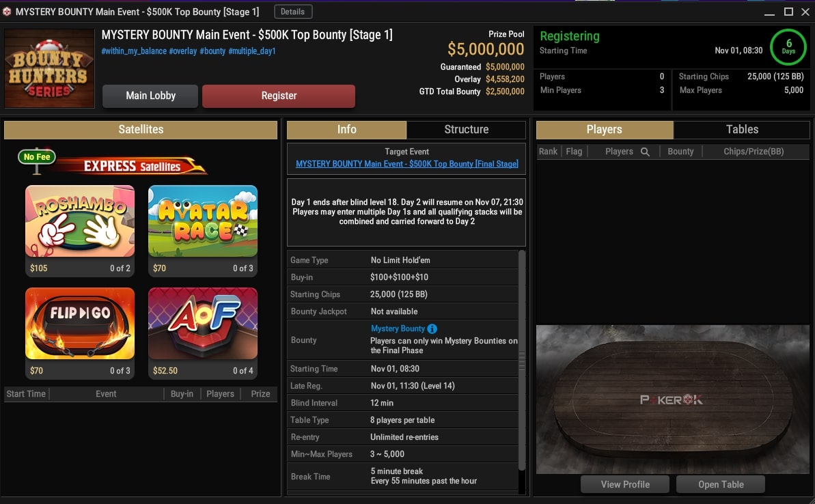Click the Overlay $4,558,200 value

click(505, 79)
